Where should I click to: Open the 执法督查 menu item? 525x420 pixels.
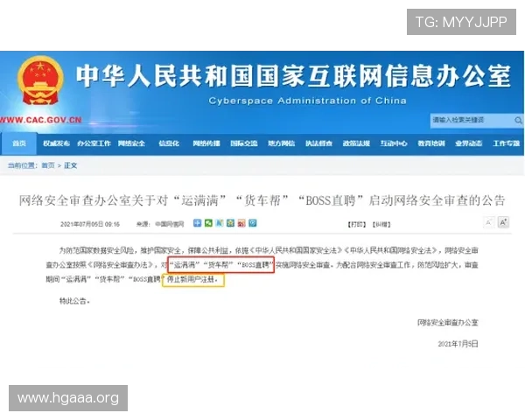click(318, 143)
